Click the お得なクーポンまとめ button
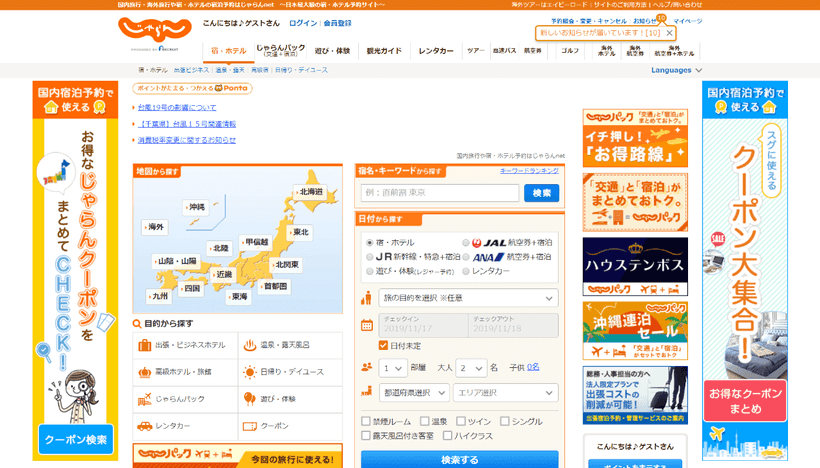Image resolution: width=820 pixels, height=468 pixels. pyautogui.click(x=745, y=401)
